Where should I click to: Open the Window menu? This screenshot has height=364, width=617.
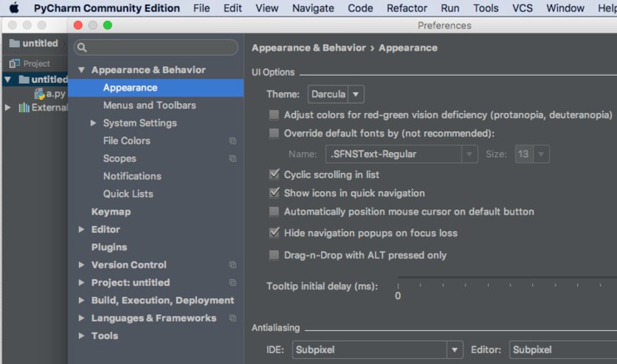click(x=565, y=7)
